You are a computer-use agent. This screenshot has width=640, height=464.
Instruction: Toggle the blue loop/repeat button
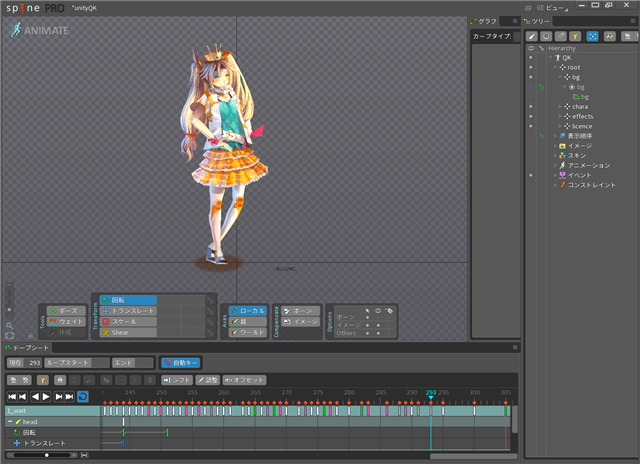click(83, 396)
